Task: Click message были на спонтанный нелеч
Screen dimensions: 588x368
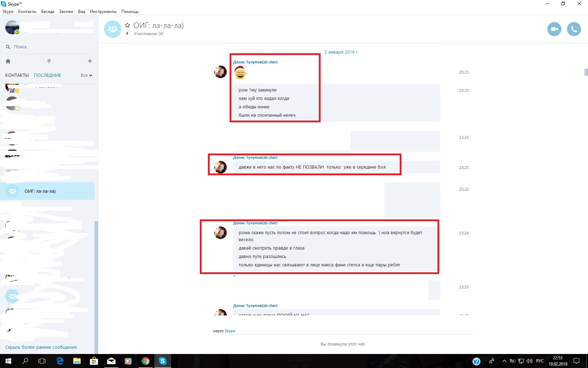Action: tap(267, 115)
